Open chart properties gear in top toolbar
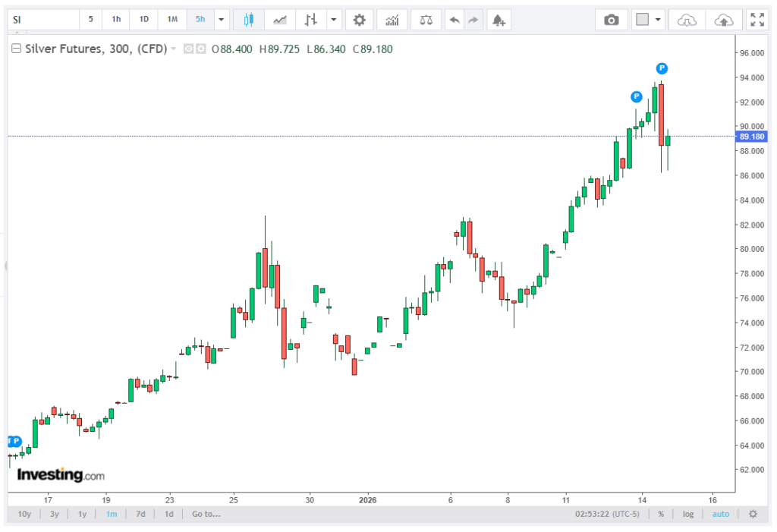 pos(359,20)
